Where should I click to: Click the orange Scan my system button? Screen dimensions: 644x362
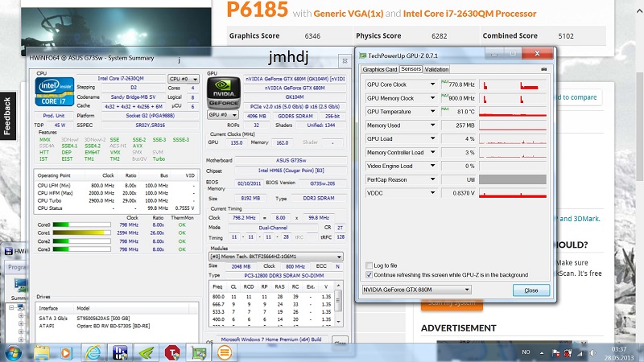pos(452,305)
